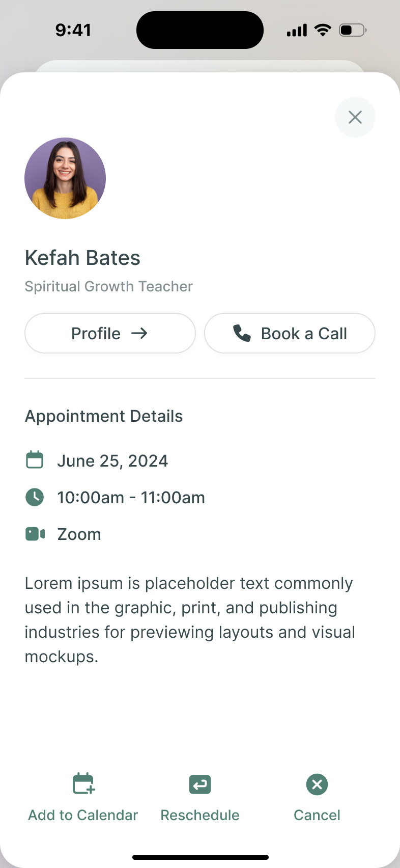Select the June 25, 2024 date text

112,461
